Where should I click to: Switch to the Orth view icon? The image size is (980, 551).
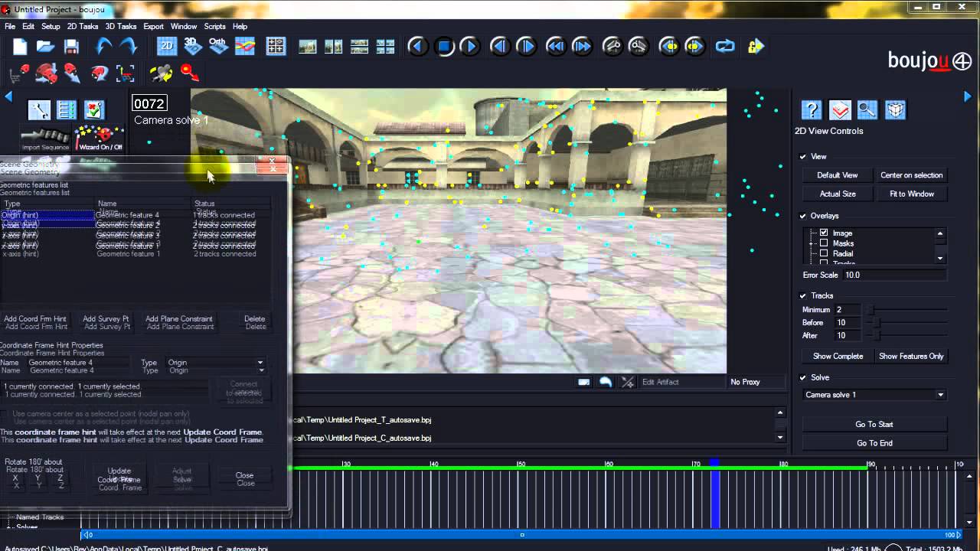[218, 47]
